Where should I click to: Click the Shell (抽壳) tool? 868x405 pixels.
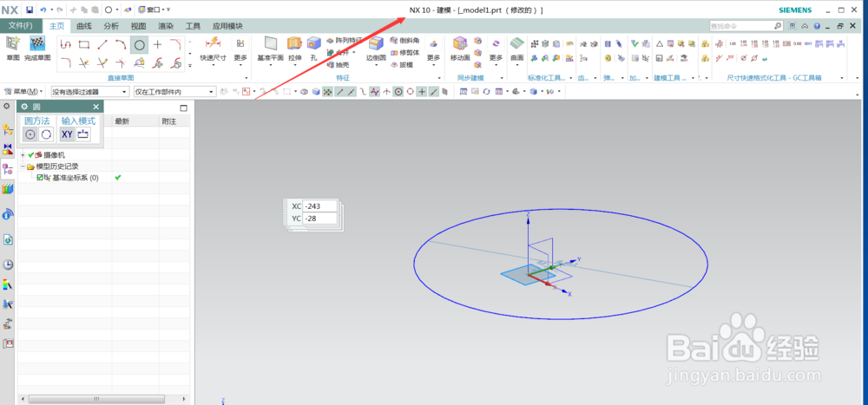(x=338, y=64)
